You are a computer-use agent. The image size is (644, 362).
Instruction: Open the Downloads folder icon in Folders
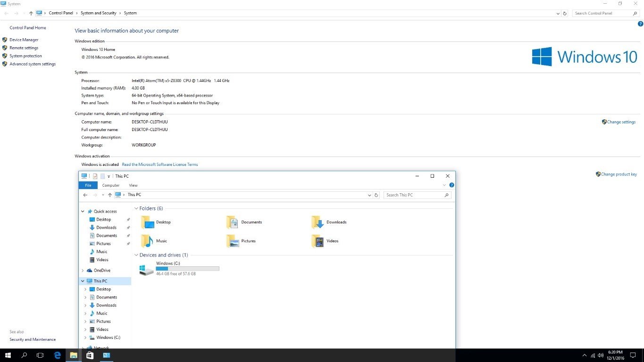pos(318,222)
